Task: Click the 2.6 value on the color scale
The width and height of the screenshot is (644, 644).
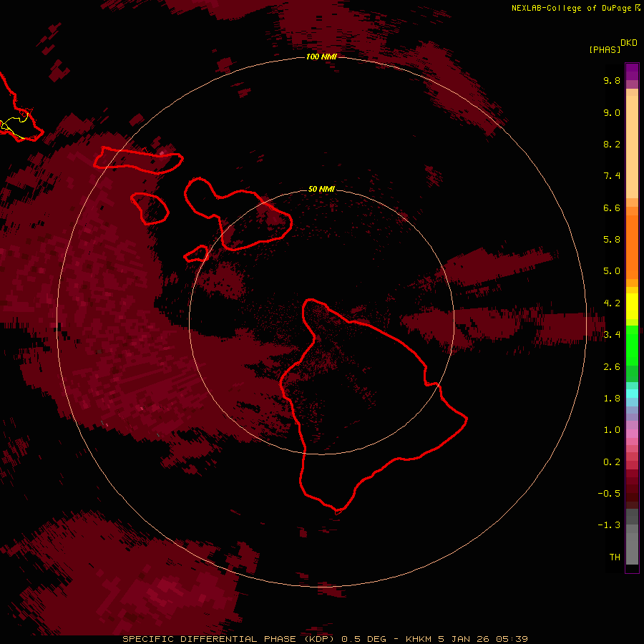Action: tap(612, 367)
